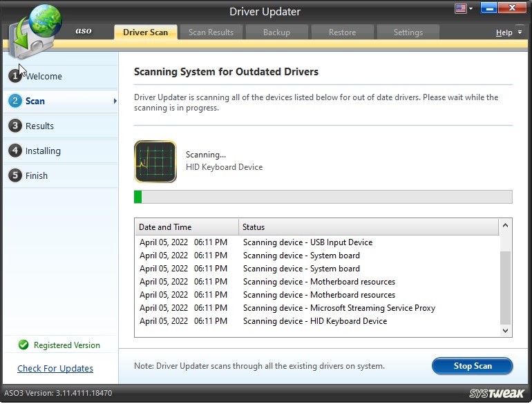The height and width of the screenshot is (404, 532).
Task: Click the aso brand logo text
Action: tap(84, 31)
